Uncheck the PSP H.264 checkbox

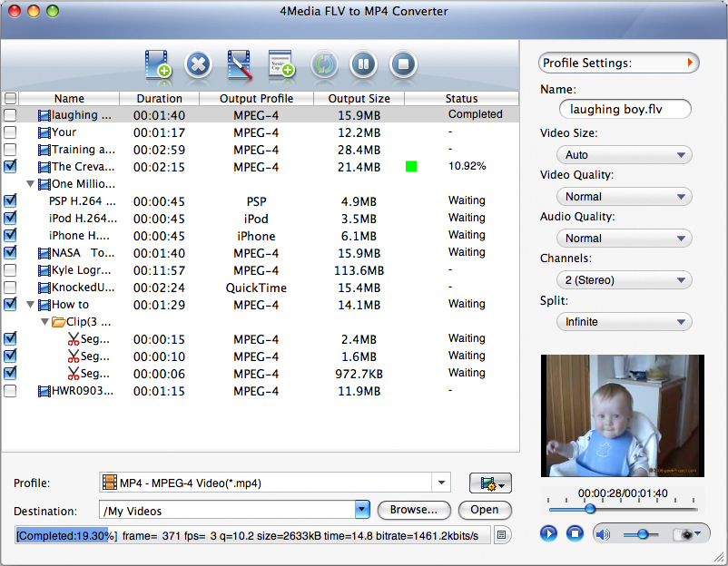click(x=10, y=200)
